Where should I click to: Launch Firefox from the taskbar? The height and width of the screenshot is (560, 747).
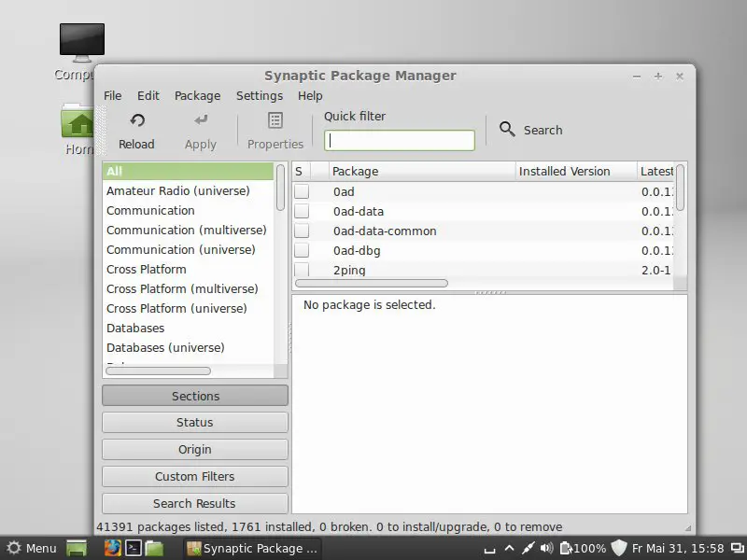click(112, 548)
